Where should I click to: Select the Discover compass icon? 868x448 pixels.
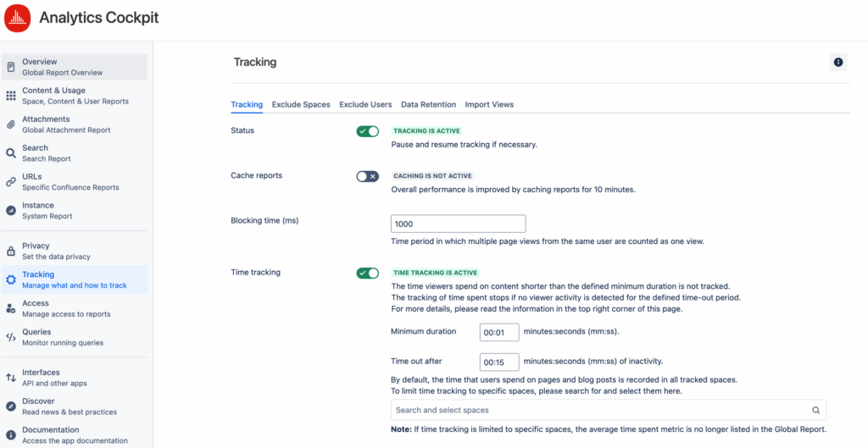[x=10, y=407]
